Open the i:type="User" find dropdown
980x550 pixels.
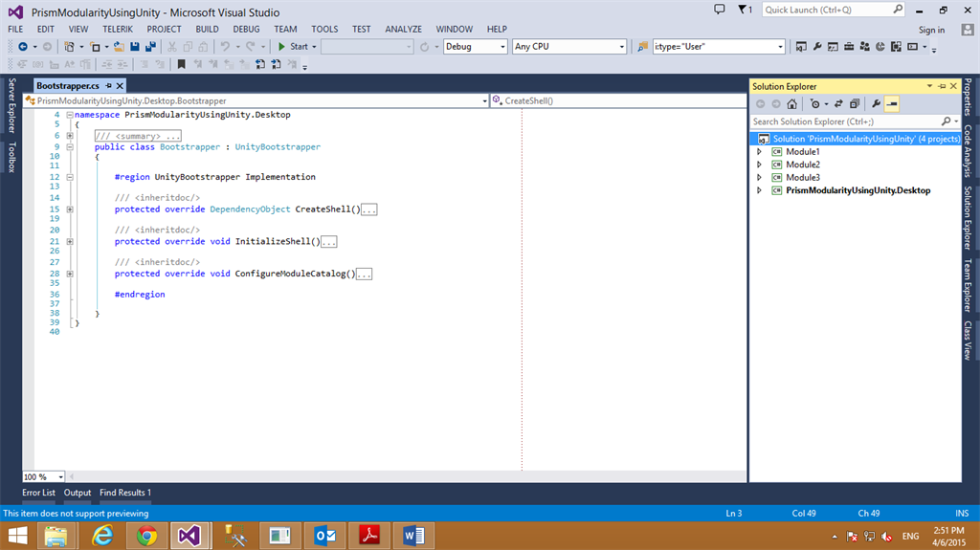pyautogui.click(x=780, y=47)
